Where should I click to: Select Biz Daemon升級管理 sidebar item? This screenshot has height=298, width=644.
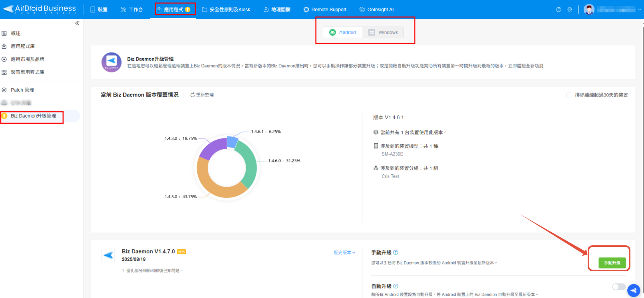[x=33, y=116]
